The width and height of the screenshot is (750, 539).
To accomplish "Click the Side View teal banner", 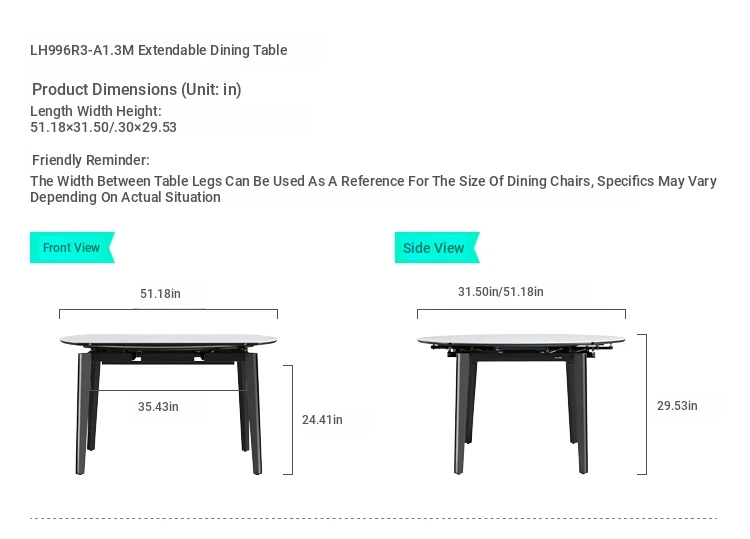I will click(x=437, y=248).
